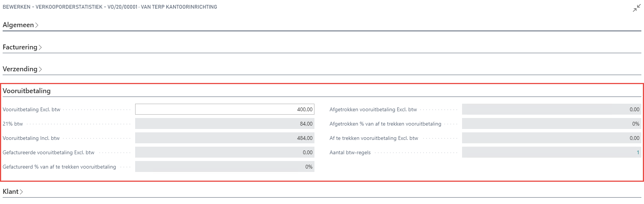Open the Aantal btw-regels link value 1
The height and width of the screenshot is (204, 644).
(x=638, y=152)
